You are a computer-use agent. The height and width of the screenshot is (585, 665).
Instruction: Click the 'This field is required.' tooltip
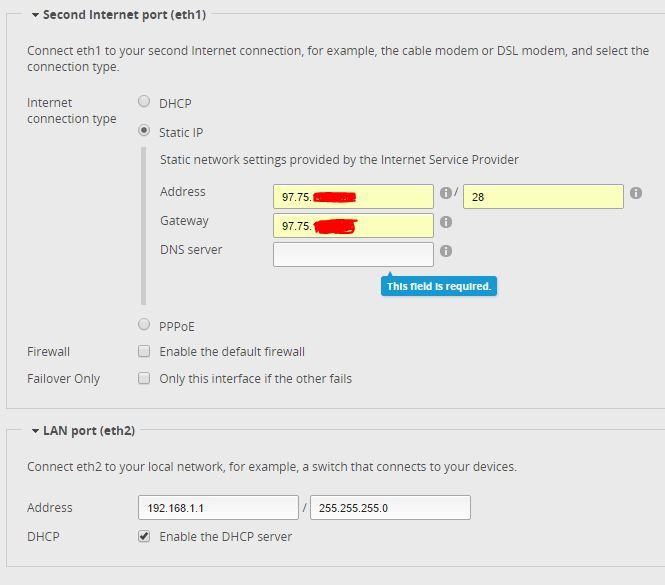click(x=439, y=286)
